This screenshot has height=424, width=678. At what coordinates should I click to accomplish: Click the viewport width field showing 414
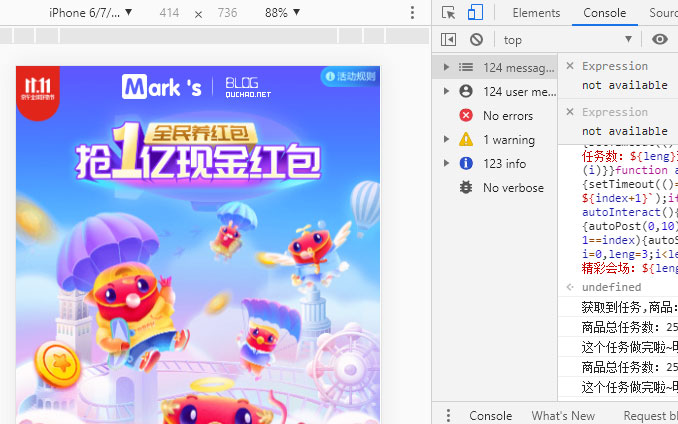click(x=169, y=13)
